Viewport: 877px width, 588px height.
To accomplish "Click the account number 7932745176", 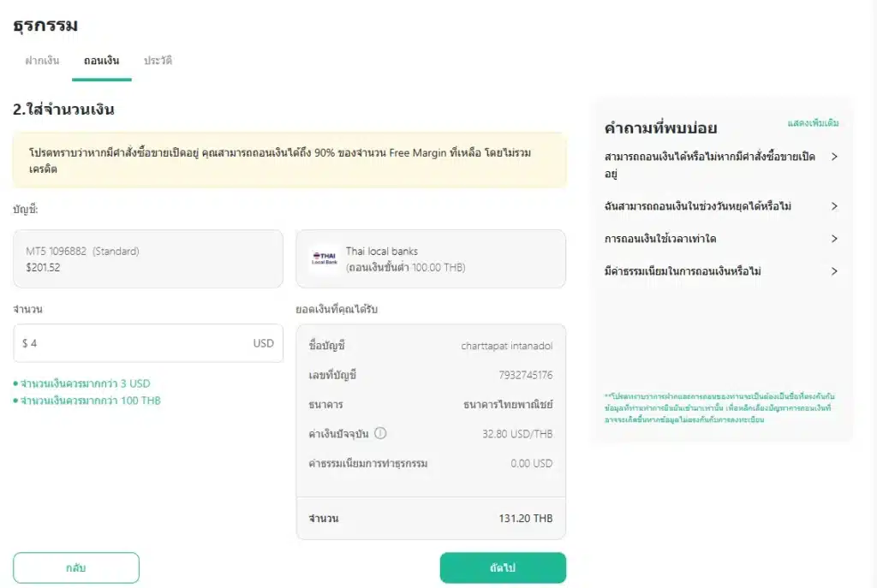I will click(x=525, y=375).
